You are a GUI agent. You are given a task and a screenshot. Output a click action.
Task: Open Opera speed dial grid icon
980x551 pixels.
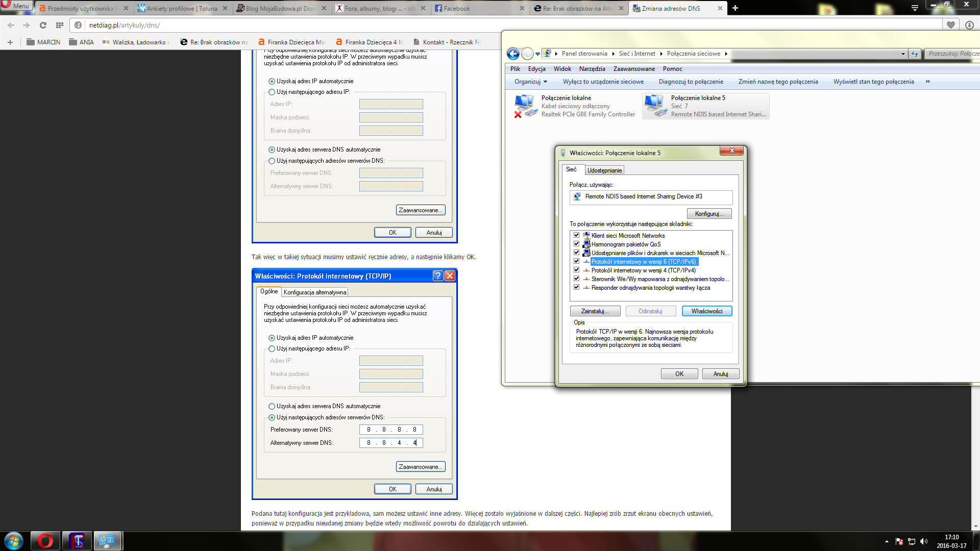pyautogui.click(x=60, y=25)
